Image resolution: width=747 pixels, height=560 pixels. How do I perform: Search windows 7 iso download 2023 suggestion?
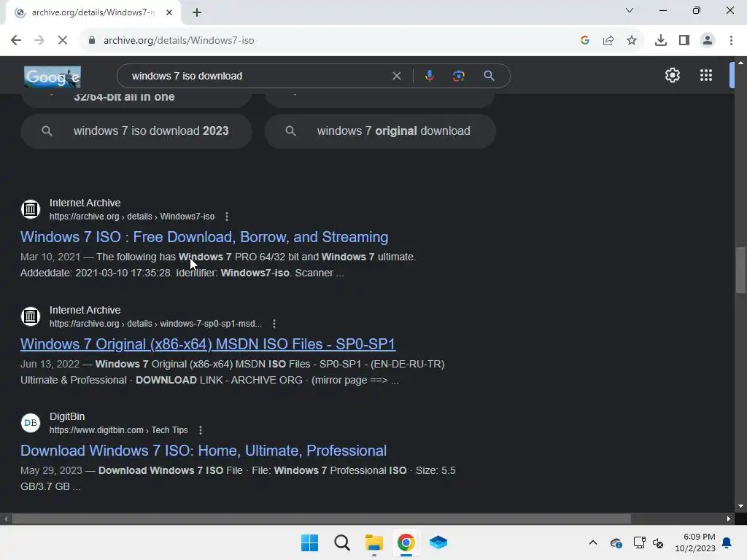click(136, 131)
